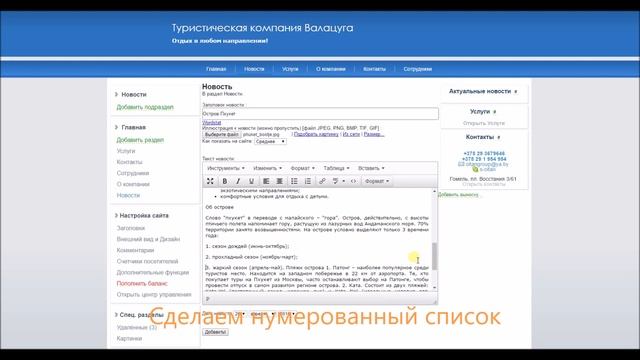Image resolution: width=640 pixels, height=360 pixels.
Task: Collapse the Новости sidebar section arrow
Action: coord(116,94)
